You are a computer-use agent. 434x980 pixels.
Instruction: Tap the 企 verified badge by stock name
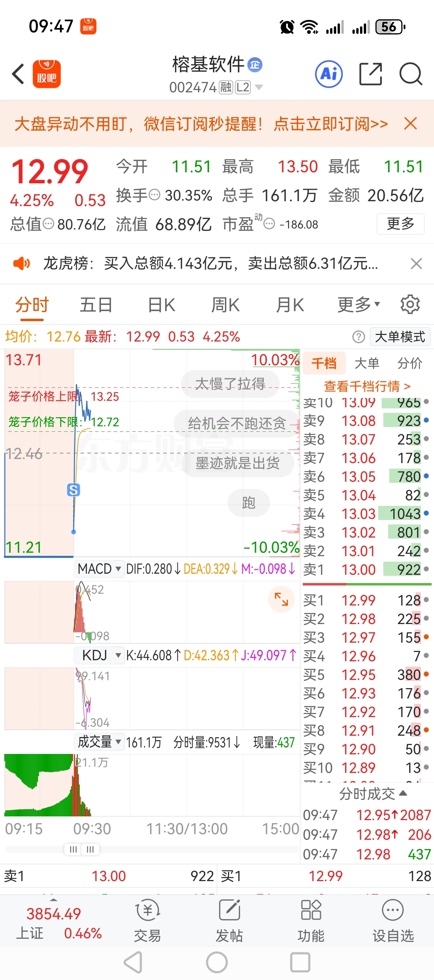255,65
